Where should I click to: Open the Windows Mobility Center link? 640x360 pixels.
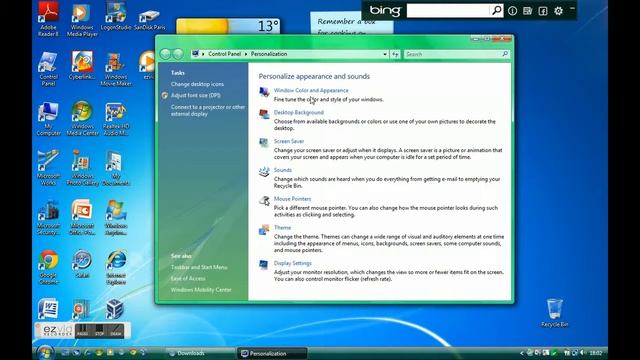coord(201,290)
